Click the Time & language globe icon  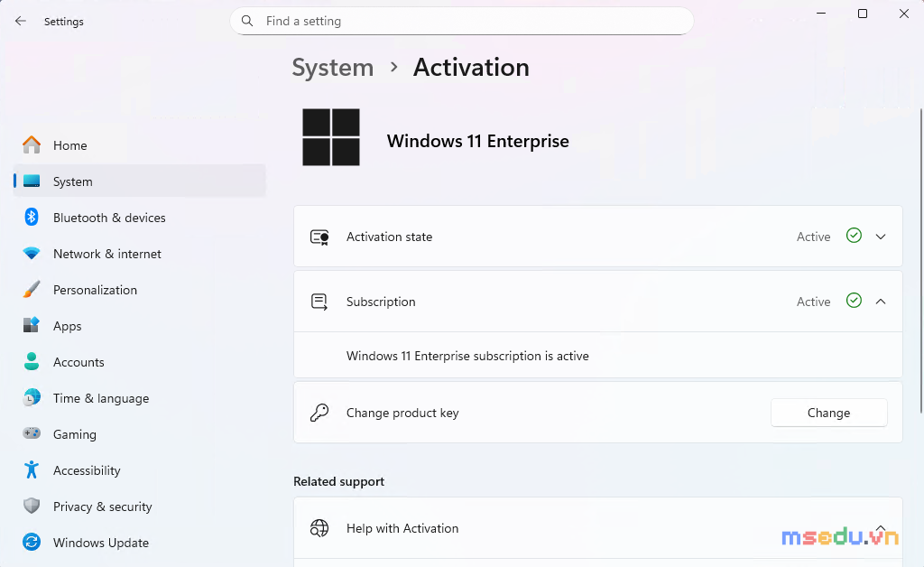pyautogui.click(x=32, y=398)
